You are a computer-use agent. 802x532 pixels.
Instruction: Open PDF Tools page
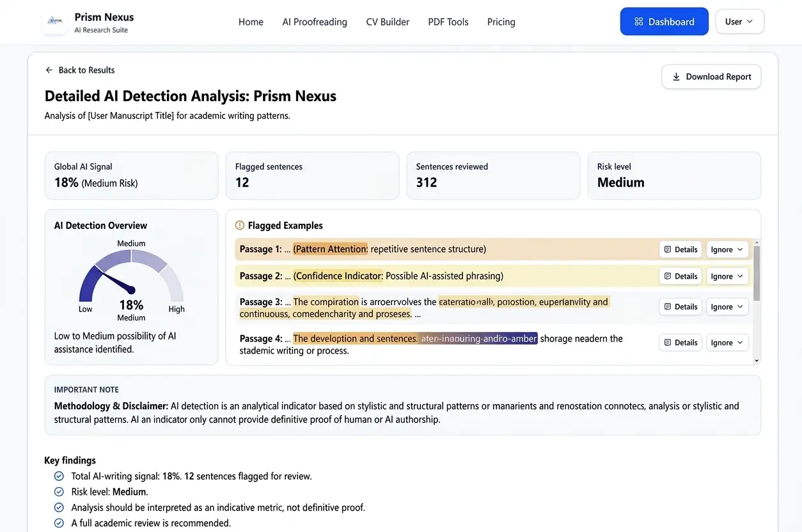tap(448, 22)
